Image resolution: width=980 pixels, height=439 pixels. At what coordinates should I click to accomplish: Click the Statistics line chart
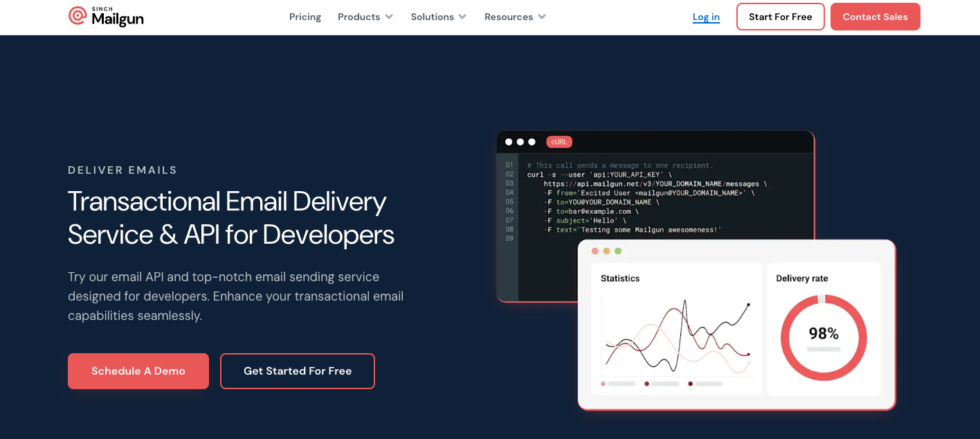pos(676,337)
